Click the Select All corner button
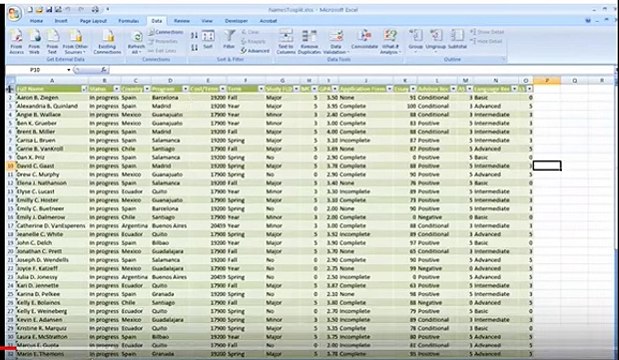 pyautogui.click(x=11, y=81)
